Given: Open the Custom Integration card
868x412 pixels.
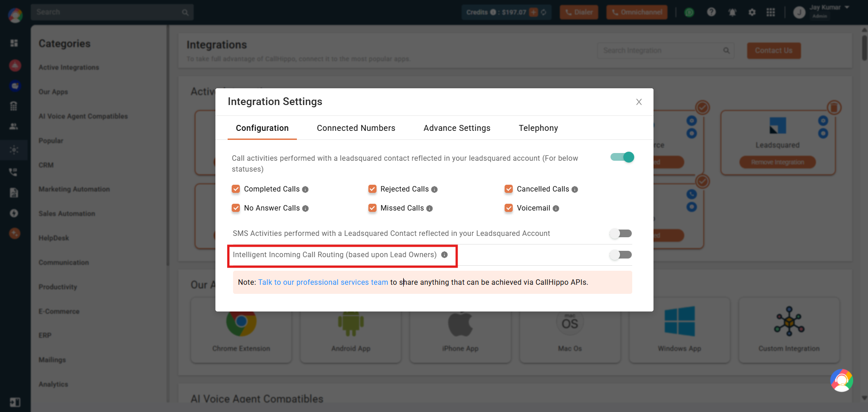Looking at the screenshot, I should point(789,331).
